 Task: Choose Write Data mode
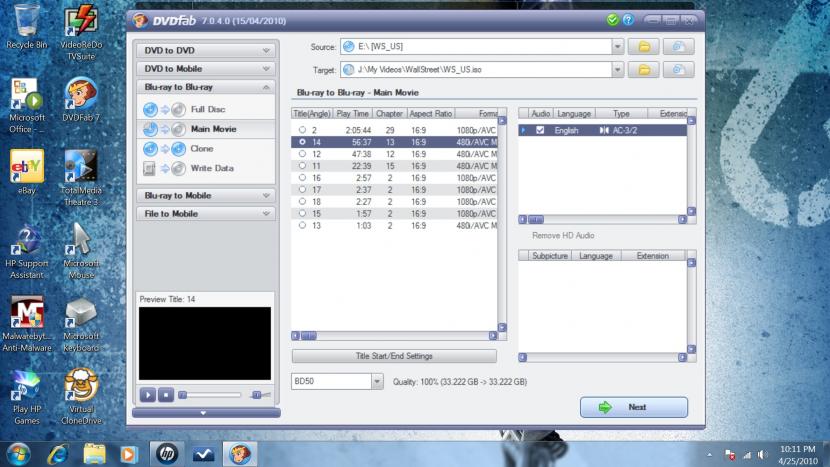(x=206, y=168)
